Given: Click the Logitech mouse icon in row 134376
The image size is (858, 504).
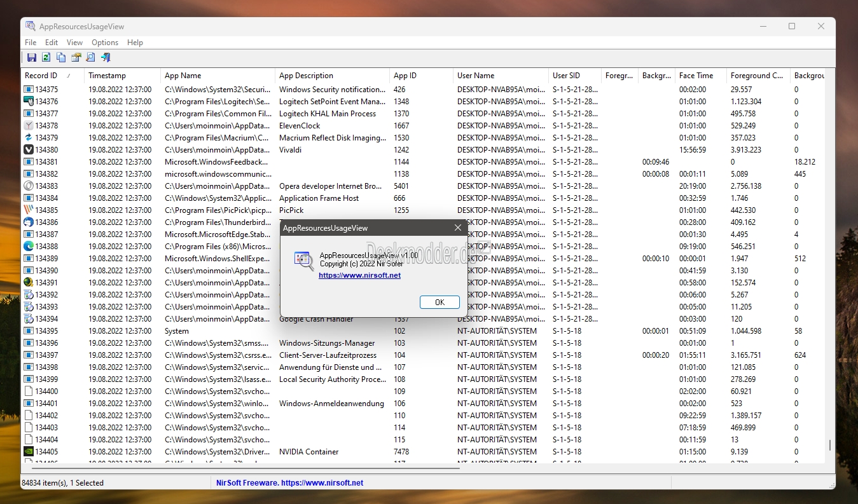Looking at the screenshot, I should [29, 102].
